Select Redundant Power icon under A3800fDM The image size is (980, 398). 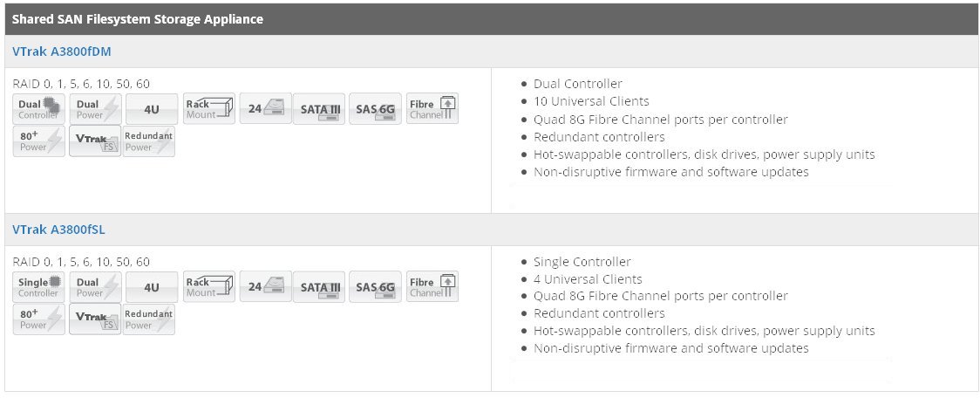(149, 141)
